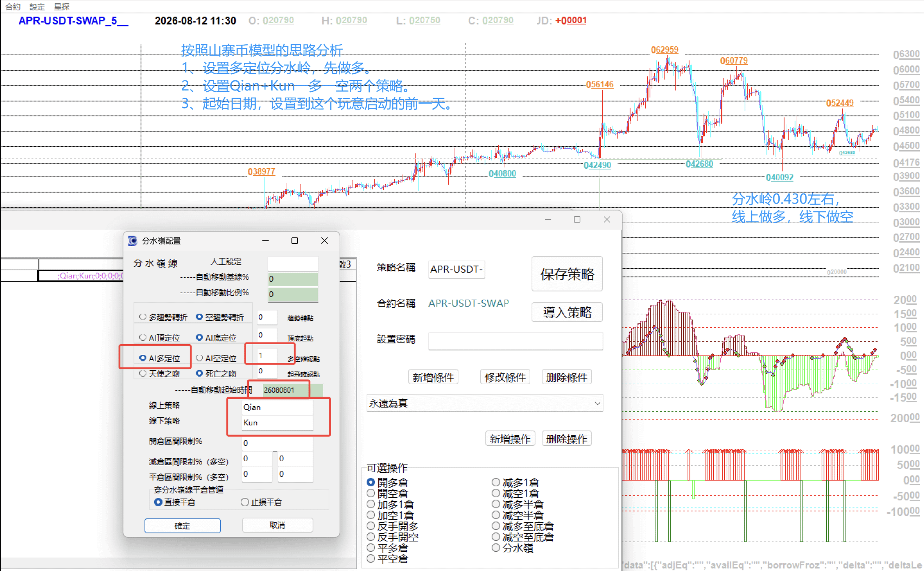
Task: Open the 星探 menu
Action: 62,6
